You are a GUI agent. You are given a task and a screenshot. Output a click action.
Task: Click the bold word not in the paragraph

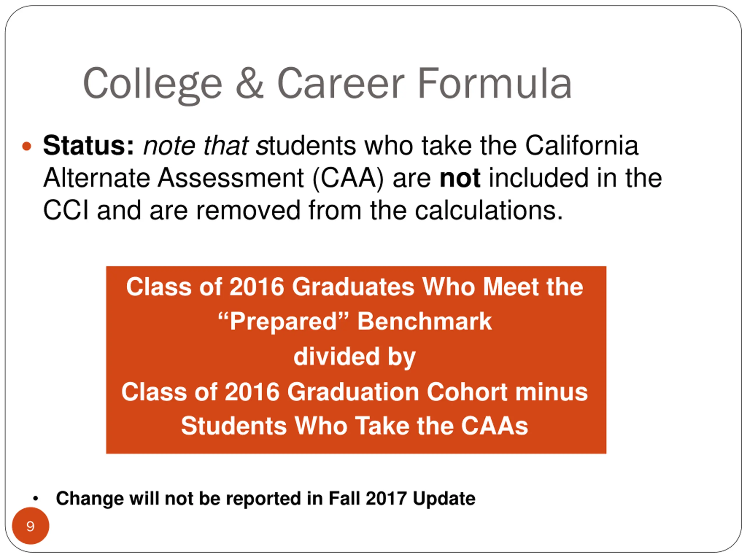tap(460, 178)
